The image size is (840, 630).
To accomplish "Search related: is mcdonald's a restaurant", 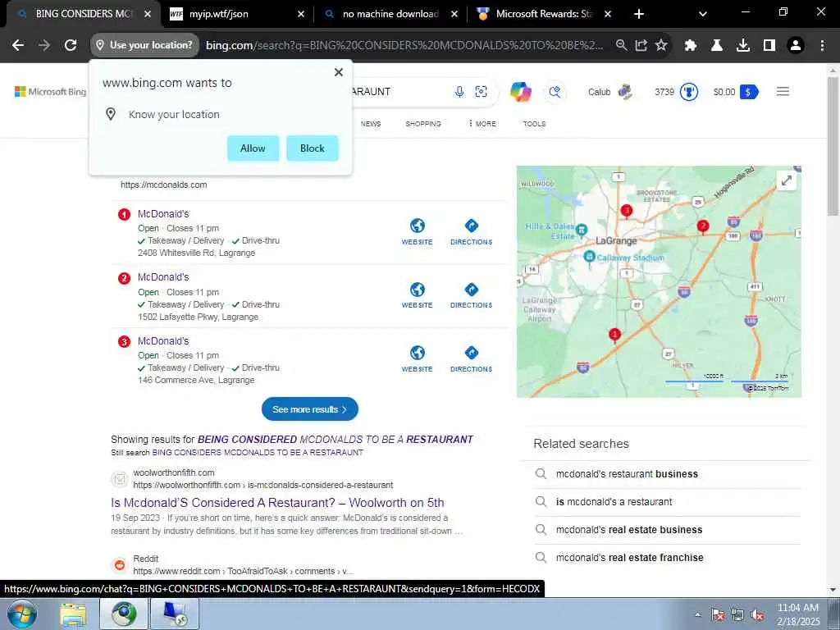I will 614,502.
